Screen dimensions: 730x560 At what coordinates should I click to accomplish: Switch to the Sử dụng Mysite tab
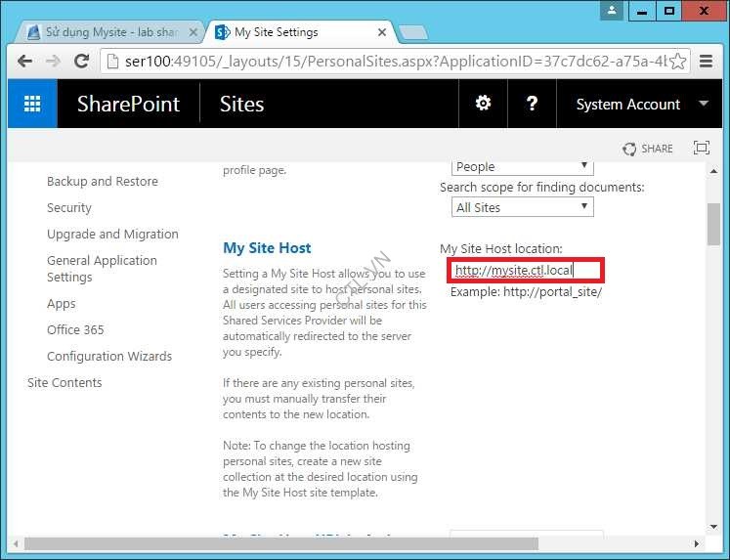click(107, 32)
